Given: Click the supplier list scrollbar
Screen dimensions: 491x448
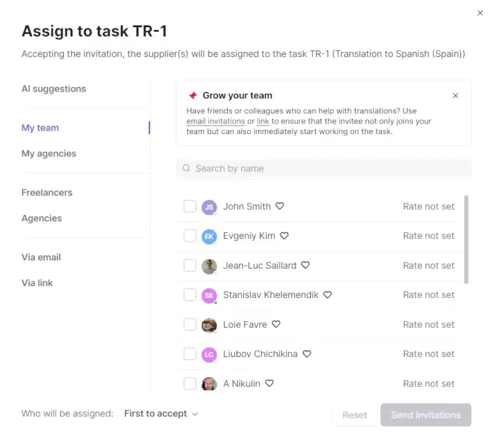Looking at the screenshot, I should [466, 240].
